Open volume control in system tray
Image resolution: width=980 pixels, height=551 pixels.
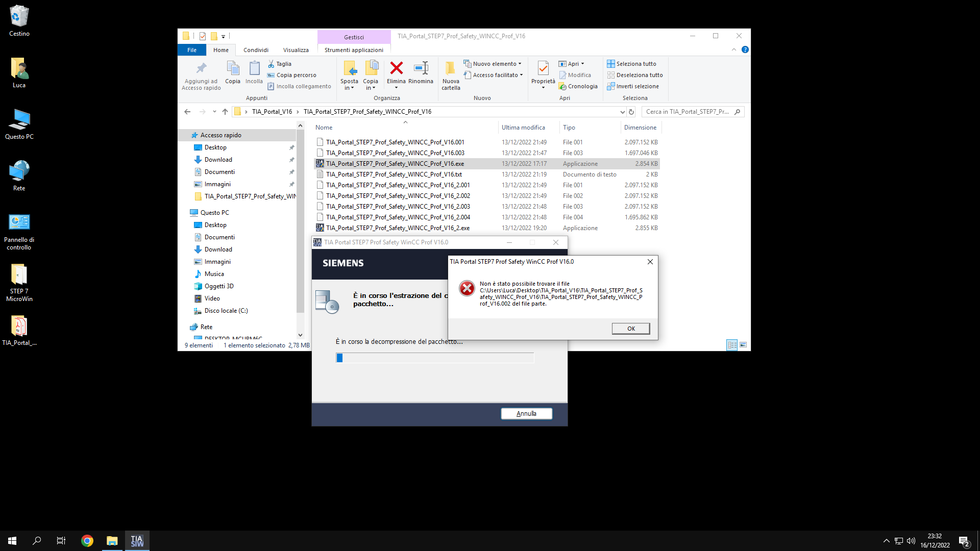pyautogui.click(x=911, y=541)
